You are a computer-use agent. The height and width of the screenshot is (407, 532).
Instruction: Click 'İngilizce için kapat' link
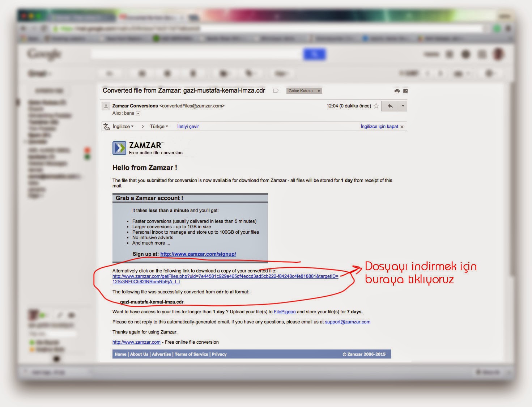tap(379, 127)
